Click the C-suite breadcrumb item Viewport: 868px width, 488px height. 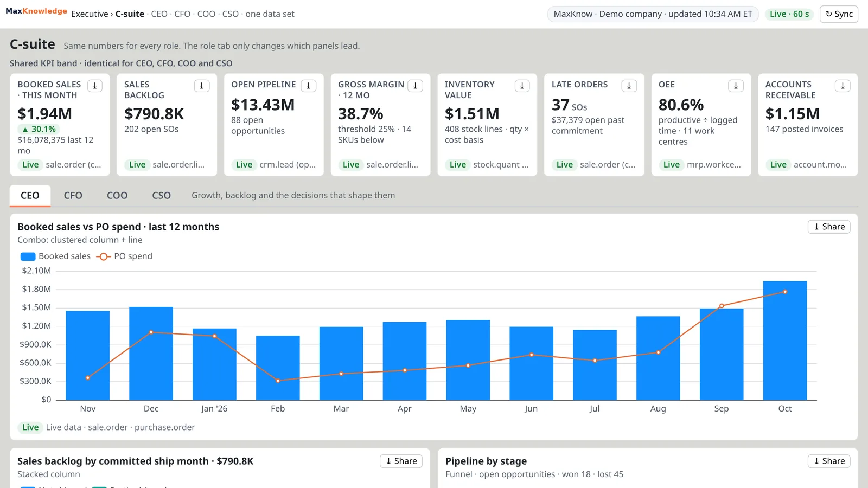point(130,14)
